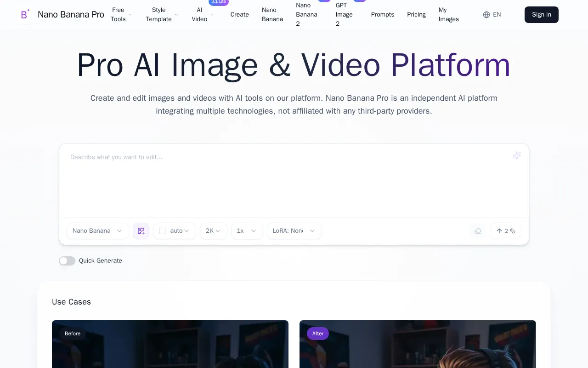The image size is (588, 368).
Task: Expand the Free Tools menu
Action: pos(121,15)
